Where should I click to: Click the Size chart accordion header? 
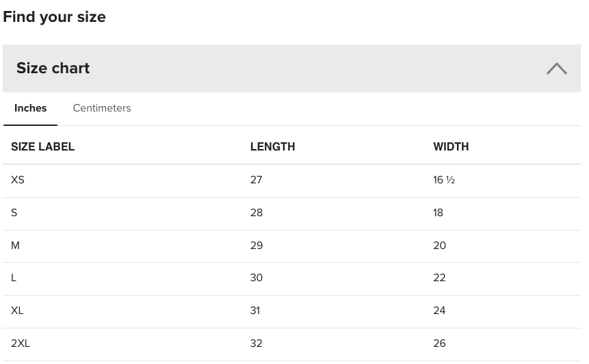click(x=53, y=68)
